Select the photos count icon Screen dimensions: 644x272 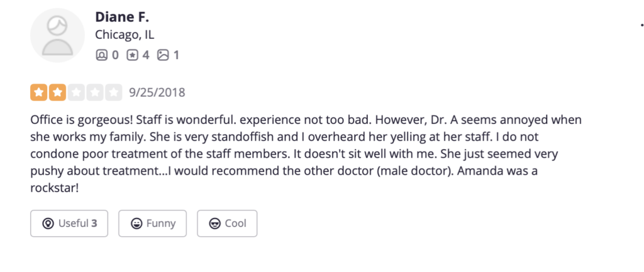[163, 55]
